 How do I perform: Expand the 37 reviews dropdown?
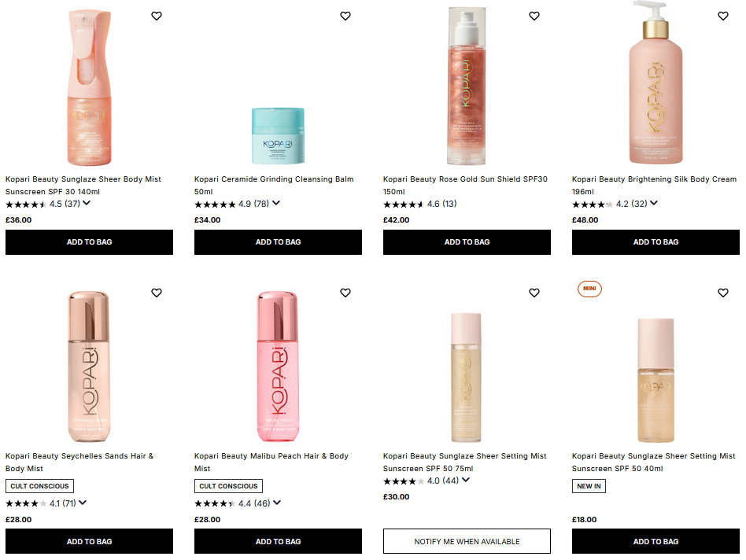tap(87, 204)
